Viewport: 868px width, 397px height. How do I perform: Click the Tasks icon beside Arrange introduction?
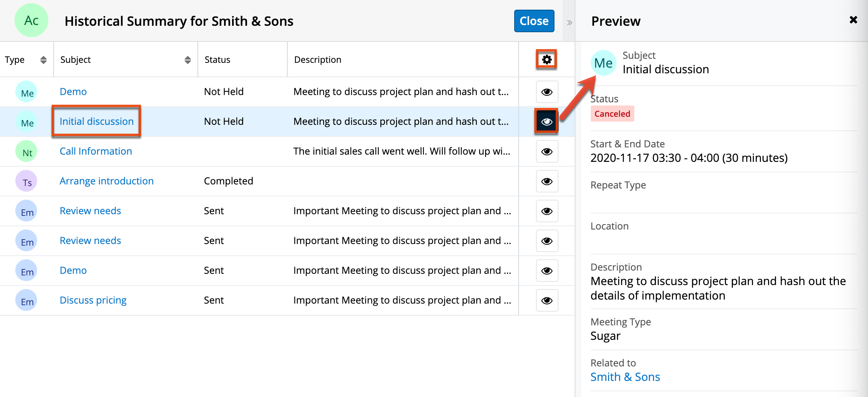[26, 181]
